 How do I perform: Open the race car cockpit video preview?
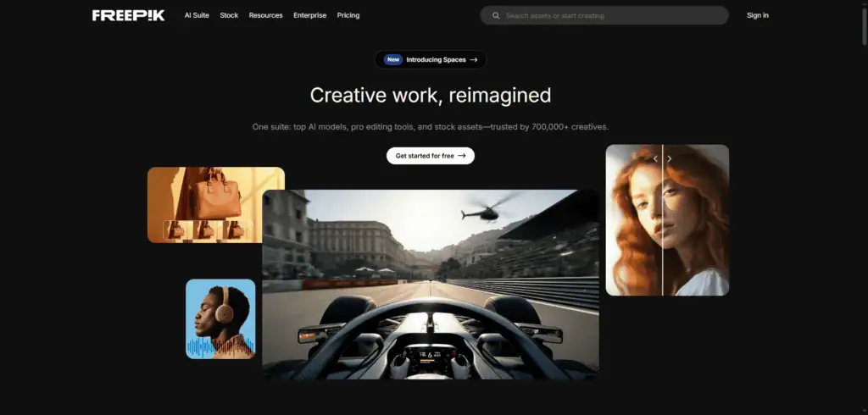point(430,284)
